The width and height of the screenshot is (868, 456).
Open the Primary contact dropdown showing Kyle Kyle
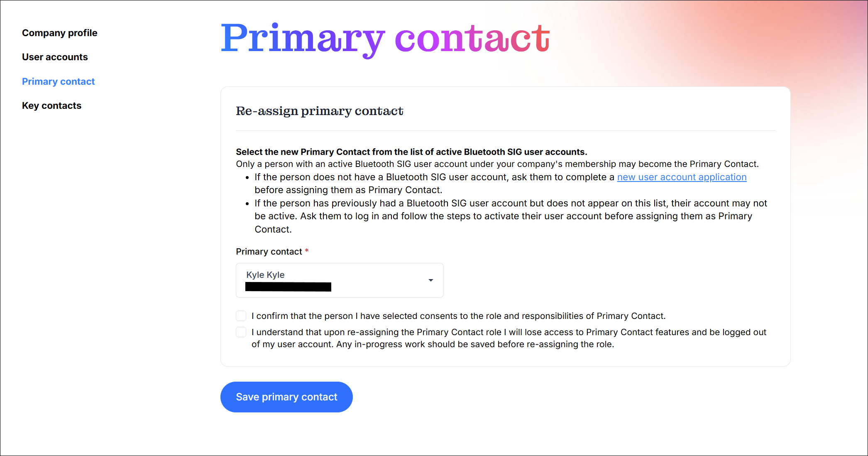[x=339, y=280]
